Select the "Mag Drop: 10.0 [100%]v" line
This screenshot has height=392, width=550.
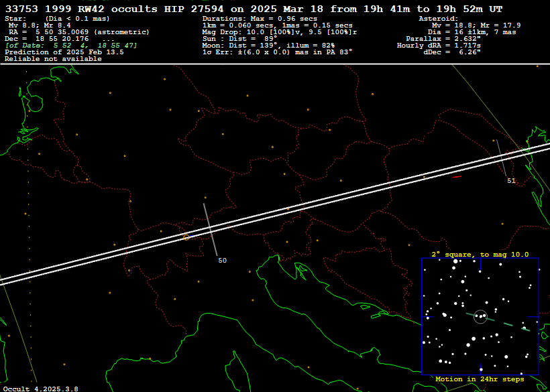[x=280, y=32]
